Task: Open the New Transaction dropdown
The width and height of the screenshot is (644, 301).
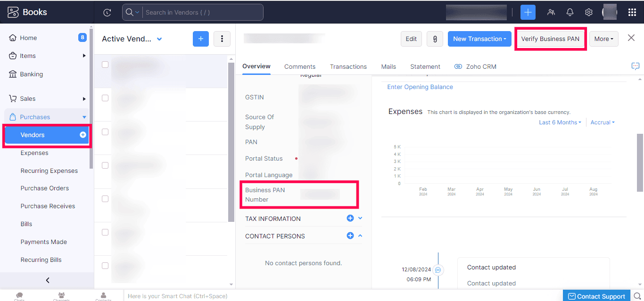Action: (479, 39)
